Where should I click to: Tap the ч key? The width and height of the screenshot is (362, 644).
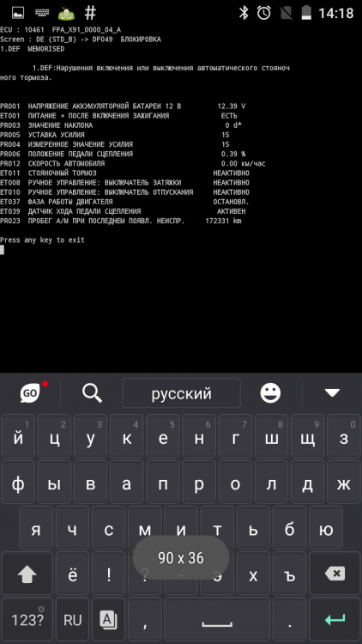click(x=72, y=528)
